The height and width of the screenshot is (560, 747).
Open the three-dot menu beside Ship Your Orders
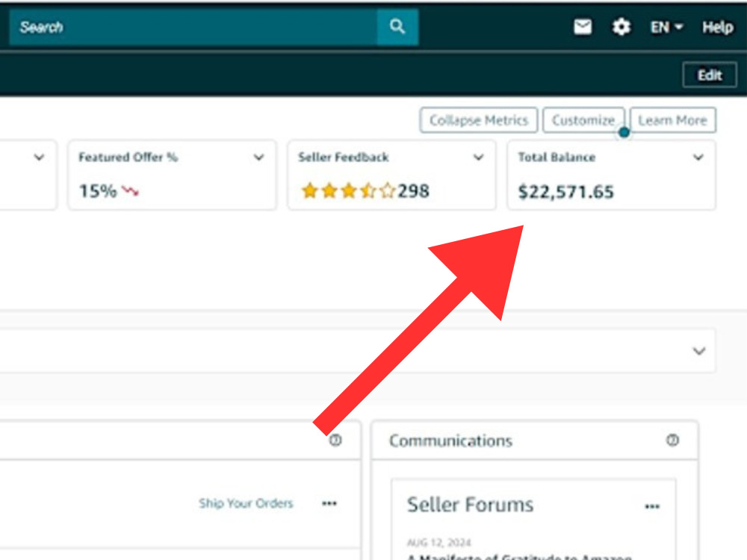329,503
